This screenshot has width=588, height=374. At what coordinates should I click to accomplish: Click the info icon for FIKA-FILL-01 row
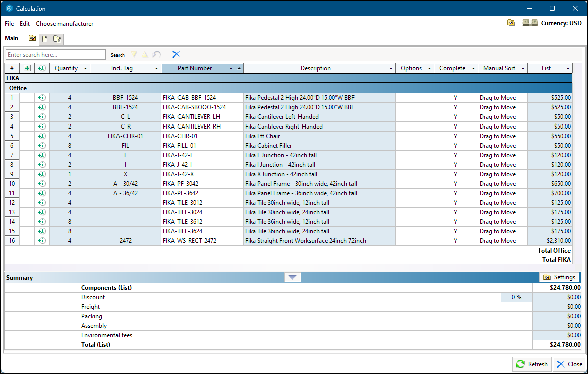42,146
